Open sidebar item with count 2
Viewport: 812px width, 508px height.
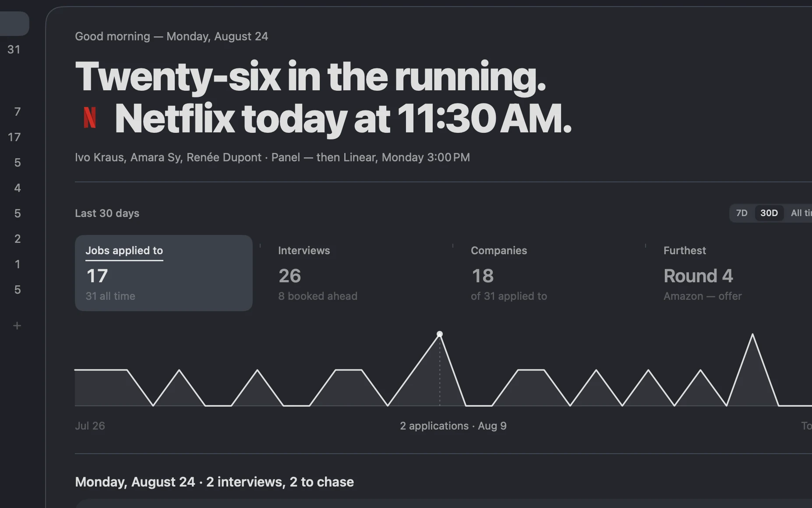point(18,239)
